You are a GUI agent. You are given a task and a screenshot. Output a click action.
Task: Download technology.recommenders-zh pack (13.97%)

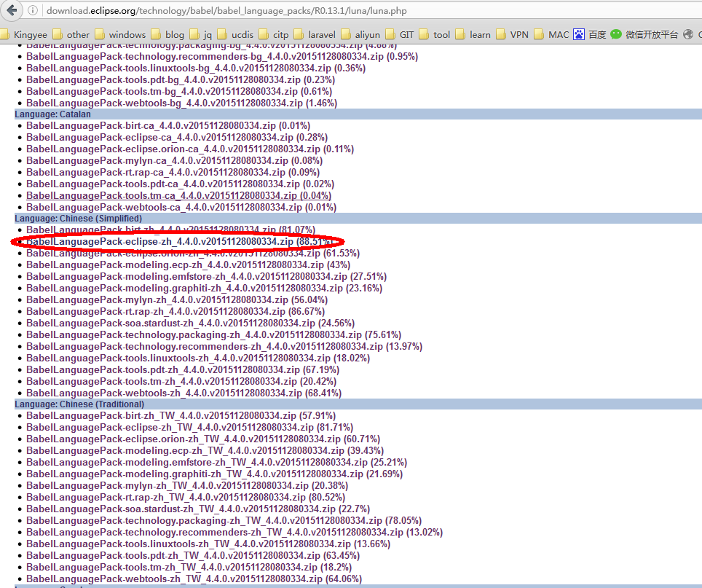coord(224,346)
